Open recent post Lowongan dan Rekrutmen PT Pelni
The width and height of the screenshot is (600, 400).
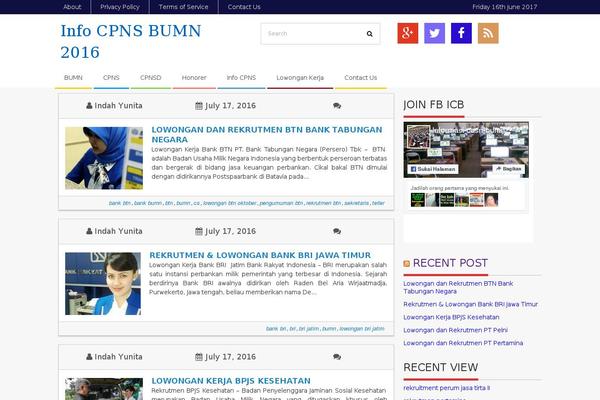(x=455, y=330)
